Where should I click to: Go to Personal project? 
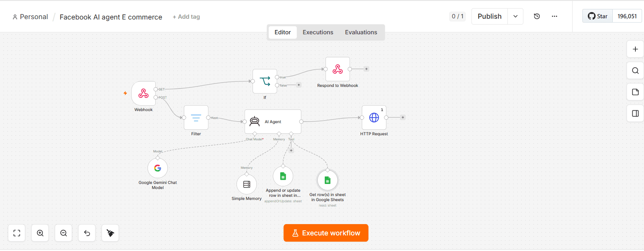[30, 17]
